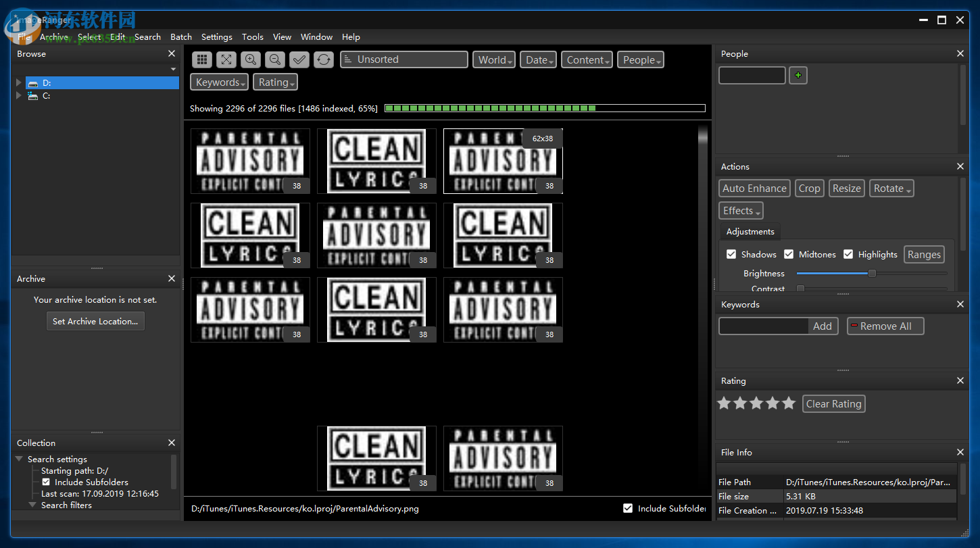
Task: Switch to grid thumbnail view
Action: click(x=202, y=59)
